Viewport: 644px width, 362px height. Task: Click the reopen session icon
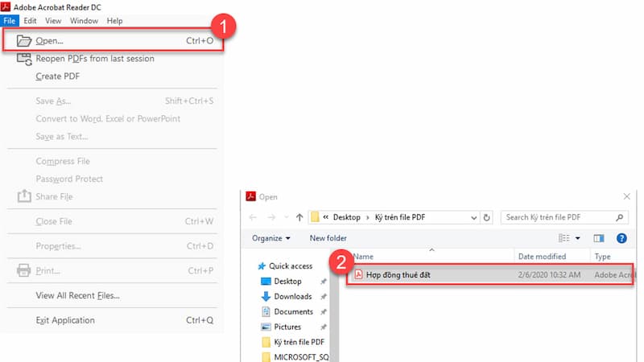click(x=24, y=59)
